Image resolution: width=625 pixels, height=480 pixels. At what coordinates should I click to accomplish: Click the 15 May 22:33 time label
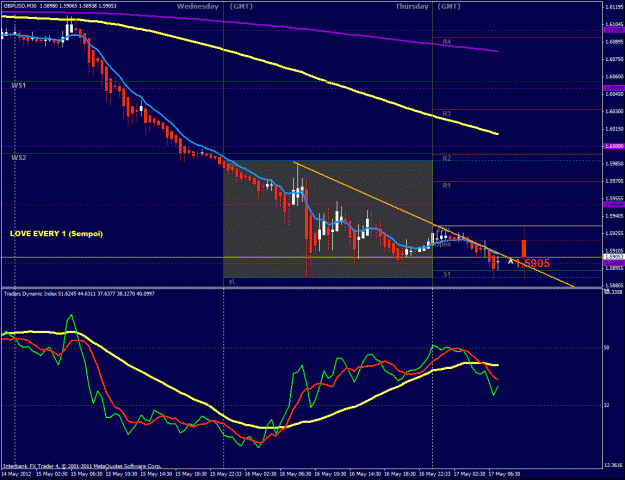click(226, 474)
